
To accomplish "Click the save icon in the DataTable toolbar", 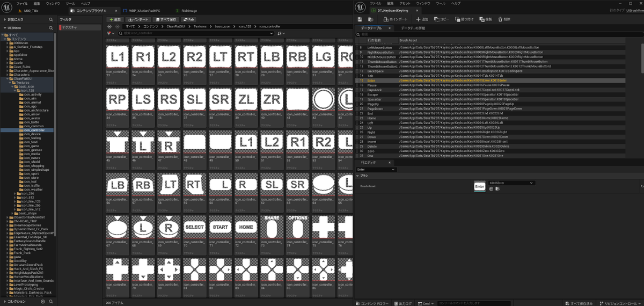I will coord(360,19).
